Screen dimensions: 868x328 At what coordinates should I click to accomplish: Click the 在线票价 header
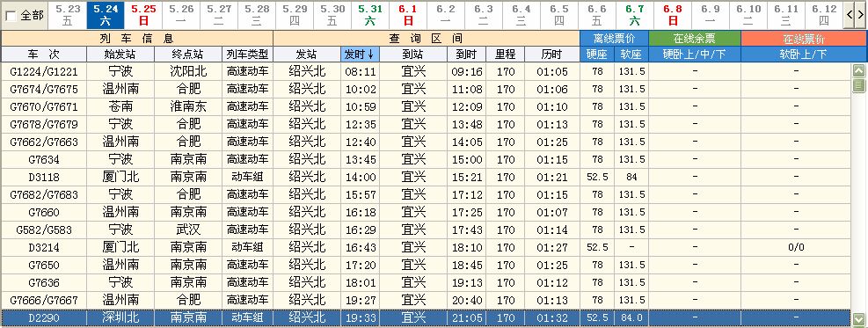(x=804, y=39)
